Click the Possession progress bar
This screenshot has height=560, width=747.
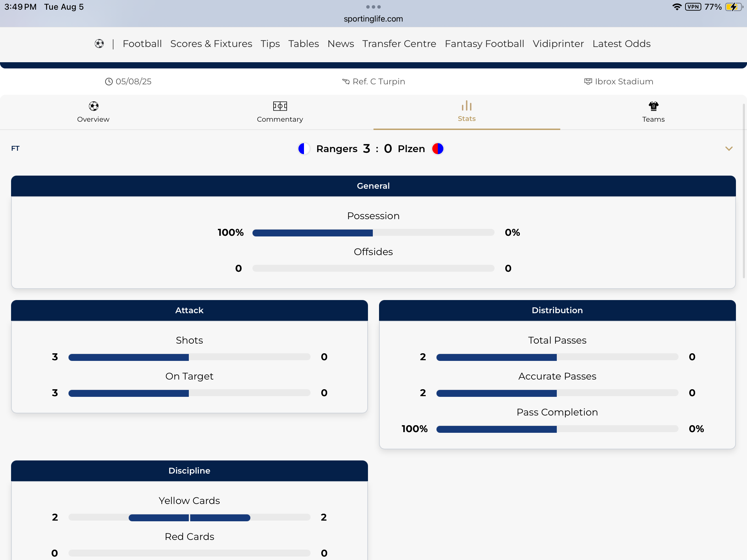coord(373,233)
